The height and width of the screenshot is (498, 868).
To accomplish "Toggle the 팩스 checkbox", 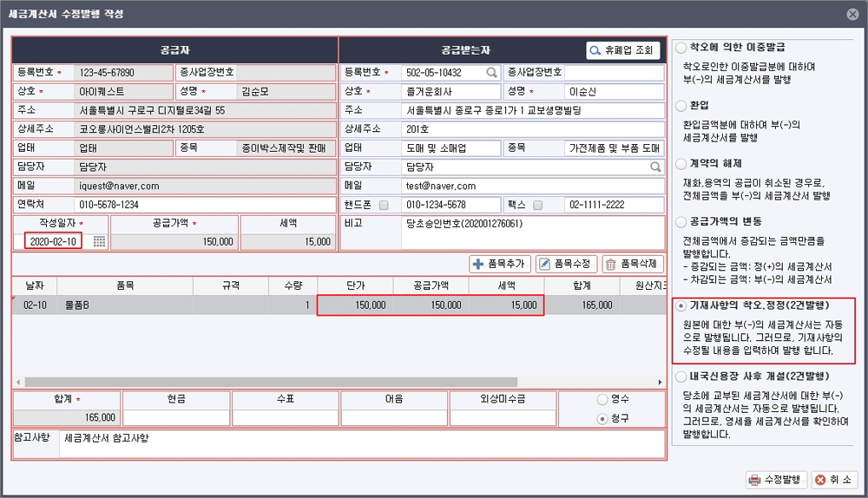I will click(538, 206).
